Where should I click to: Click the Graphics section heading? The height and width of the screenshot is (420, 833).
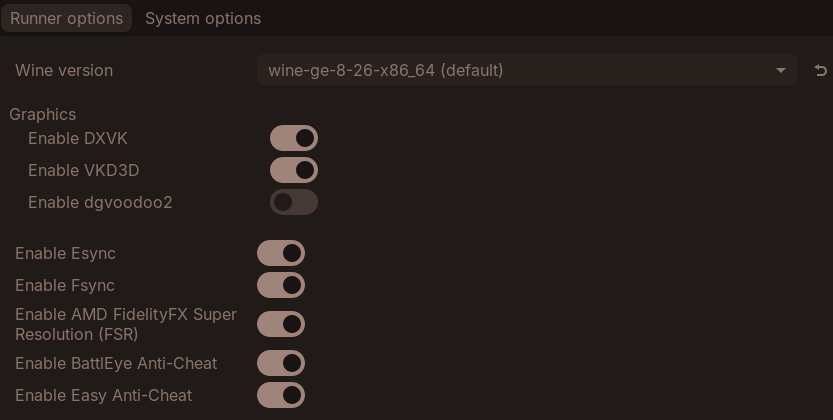coord(43,114)
